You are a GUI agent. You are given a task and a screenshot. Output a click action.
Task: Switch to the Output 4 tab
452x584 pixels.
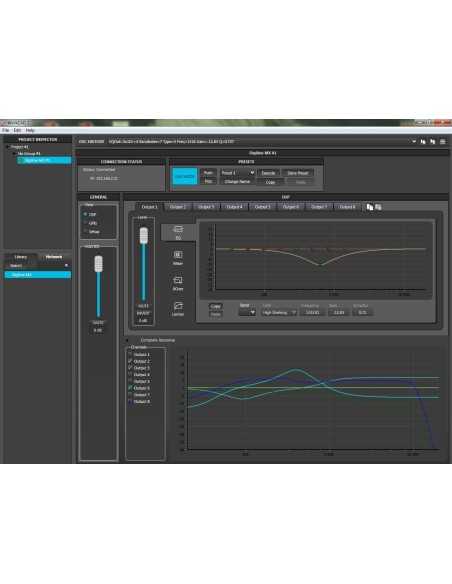[x=234, y=207]
